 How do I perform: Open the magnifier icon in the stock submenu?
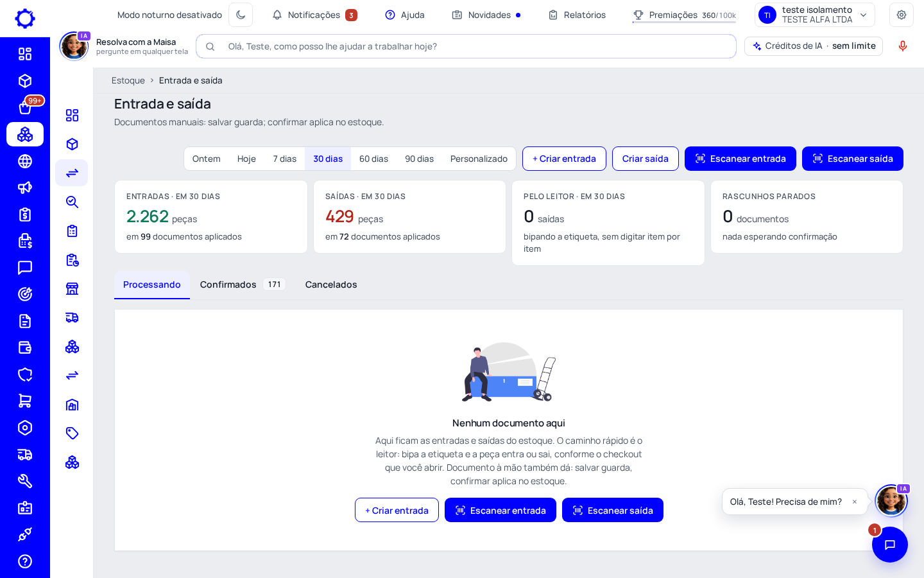[72, 202]
